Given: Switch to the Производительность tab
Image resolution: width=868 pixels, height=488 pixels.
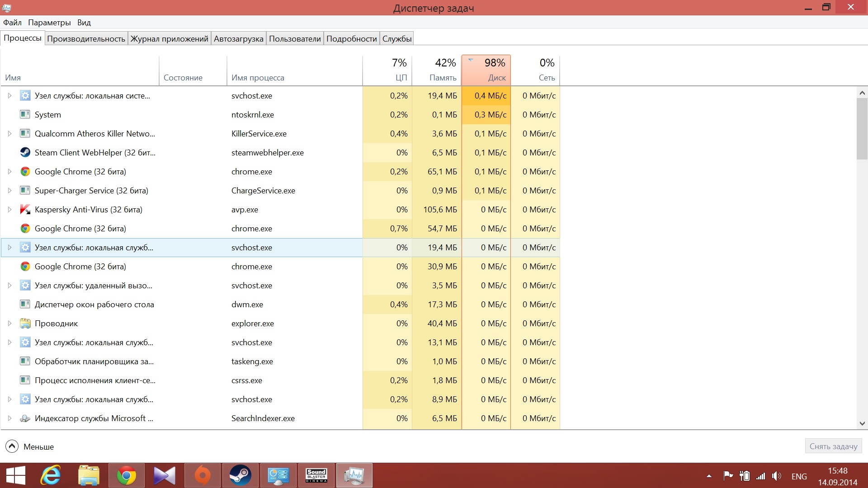Looking at the screenshot, I should click(86, 39).
